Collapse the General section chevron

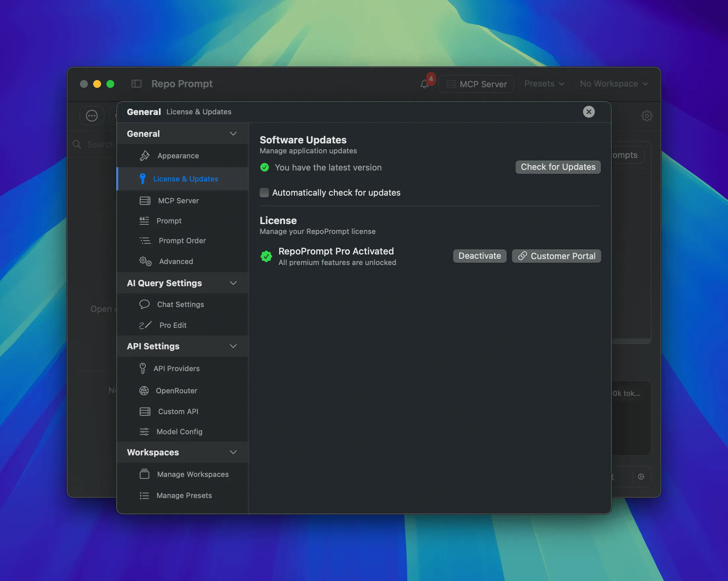tap(233, 134)
